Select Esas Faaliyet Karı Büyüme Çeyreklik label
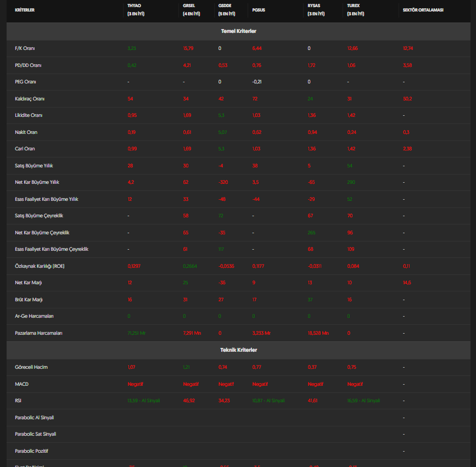The height and width of the screenshot is (467, 476). click(52, 249)
